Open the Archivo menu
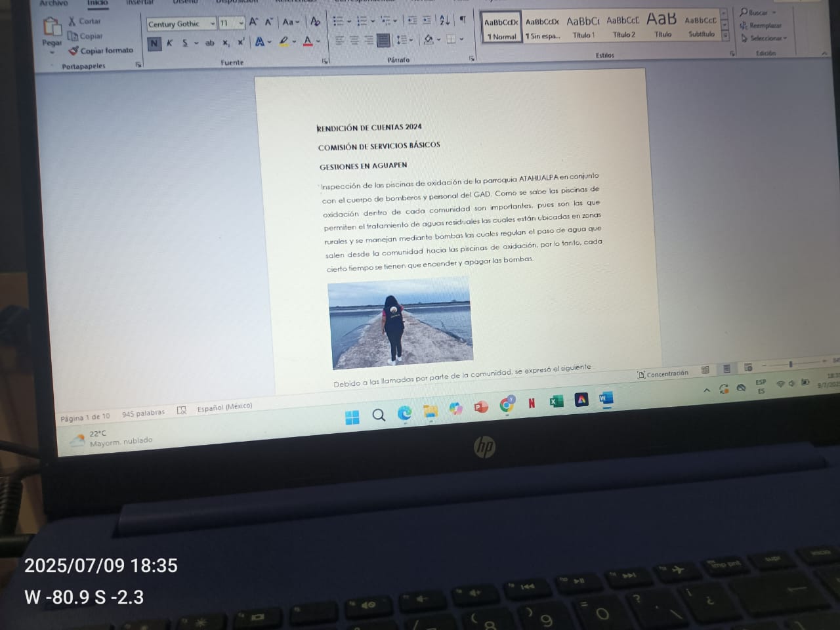This screenshot has width=840, height=630. coord(54,3)
